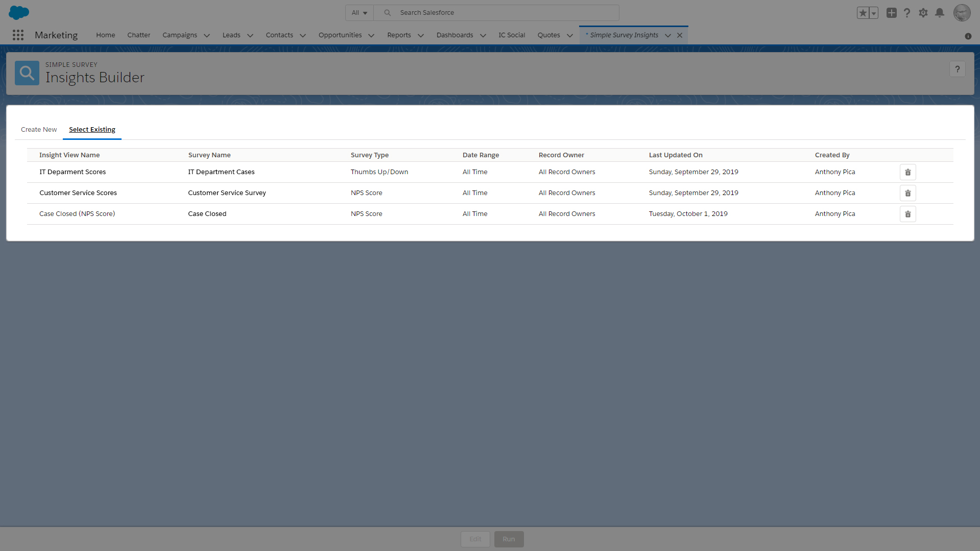Image resolution: width=980 pixels, height=551 pixels.
Task: Expand the Campaigns navigation dropdown
Action: [207, 35]
